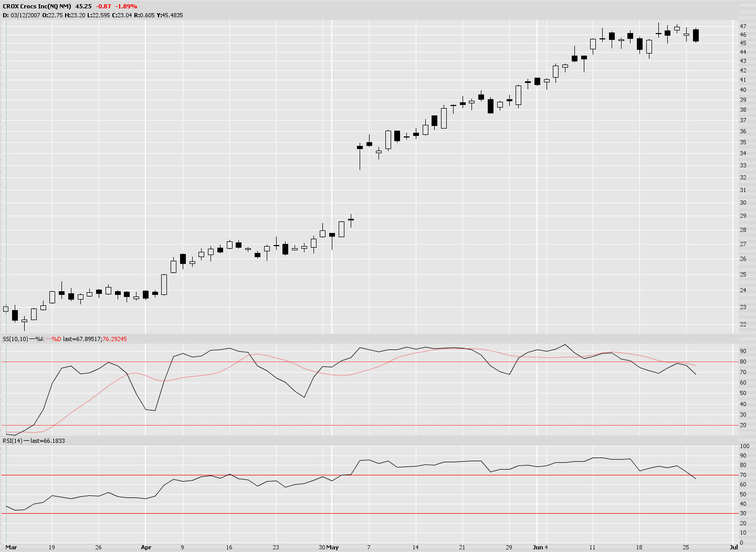Click the Mar label on date axis
This screenshot has height=552, width=756.
[x=10, y=547]
